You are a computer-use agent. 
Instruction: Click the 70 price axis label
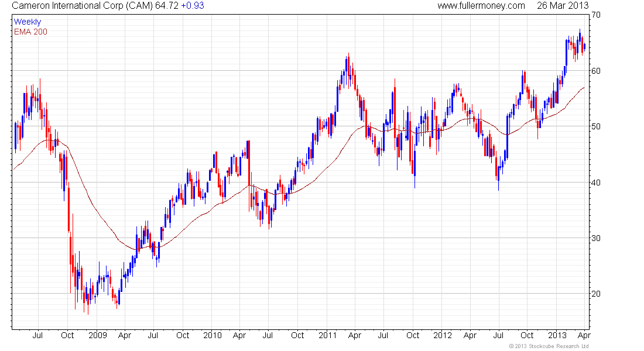tap(595, 15)
